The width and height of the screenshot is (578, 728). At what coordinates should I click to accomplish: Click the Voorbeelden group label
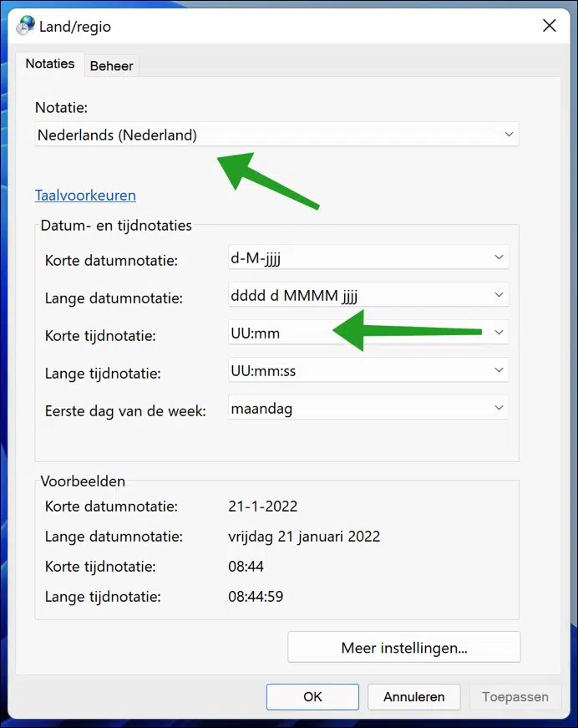pos(83,481)
